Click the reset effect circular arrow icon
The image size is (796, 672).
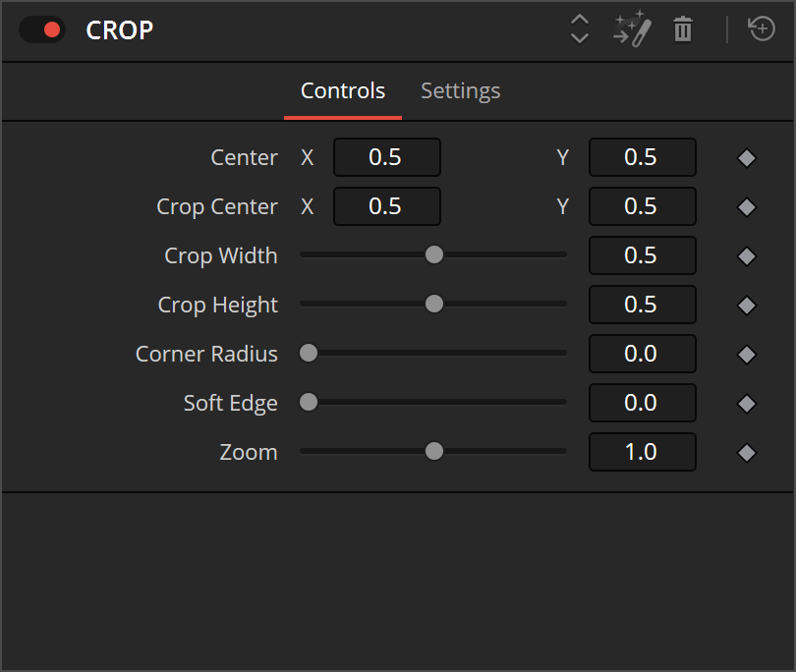coord(762,29)
